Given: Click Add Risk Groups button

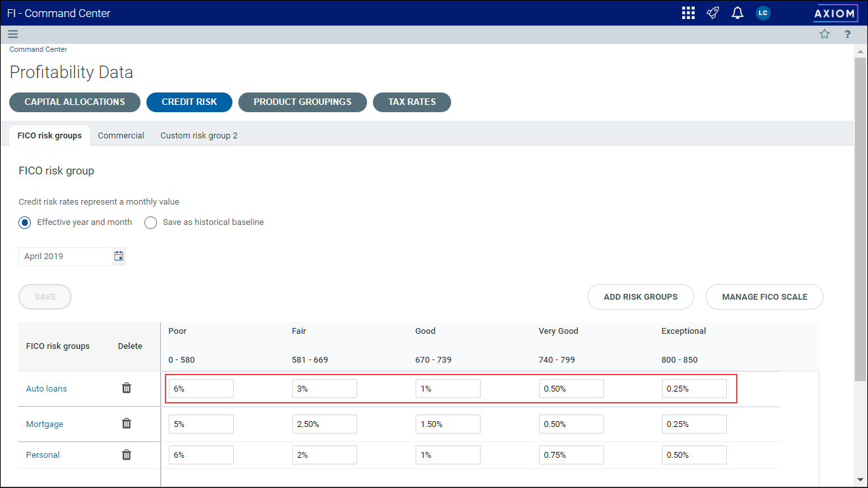Looking at the screenshot, I should (x=641, y=296).
